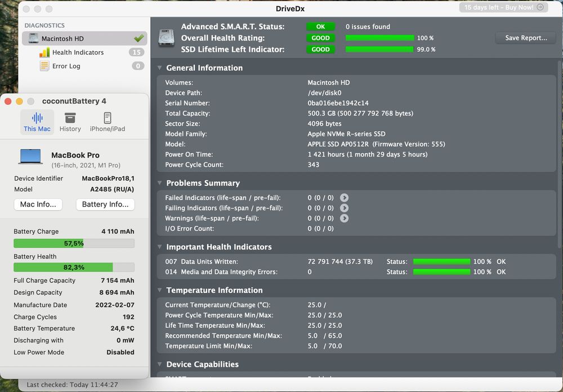Click Temperature Limit Min/Max value 5.0 / 70.0

click(325, 346)
